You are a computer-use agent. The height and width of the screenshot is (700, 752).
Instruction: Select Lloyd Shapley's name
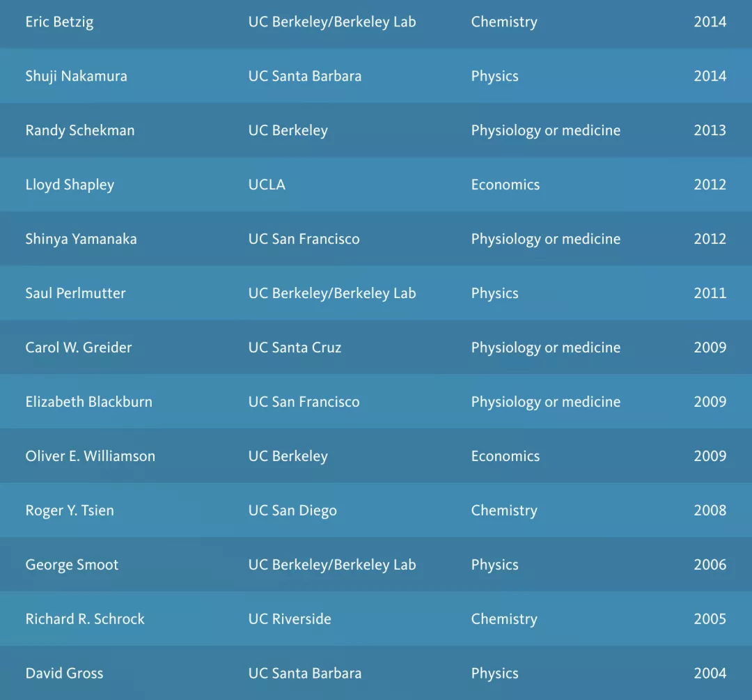coord(70,185)
